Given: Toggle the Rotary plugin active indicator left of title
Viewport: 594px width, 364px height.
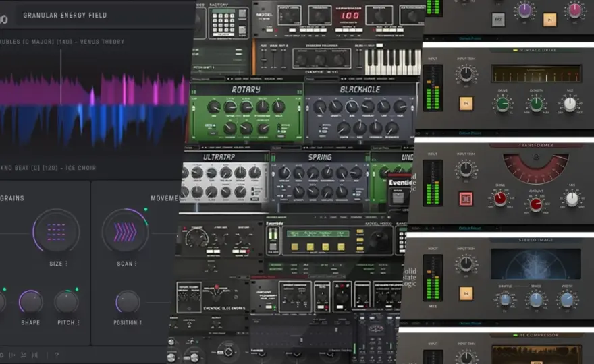Looking at the screenshot, I should click(194, 92).
